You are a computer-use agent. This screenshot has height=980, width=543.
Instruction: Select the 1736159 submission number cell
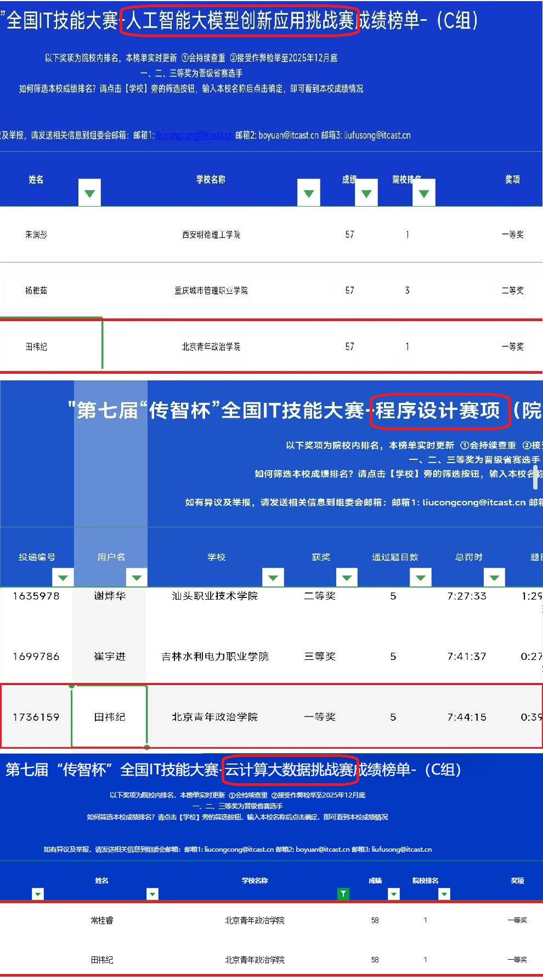coord(36,716)
